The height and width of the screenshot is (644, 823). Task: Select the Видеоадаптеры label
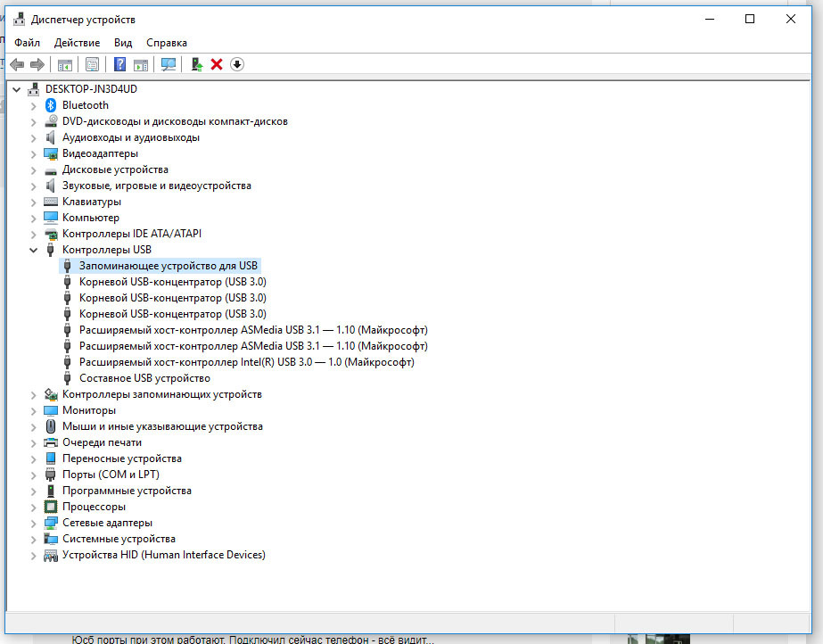click(100, 153)
